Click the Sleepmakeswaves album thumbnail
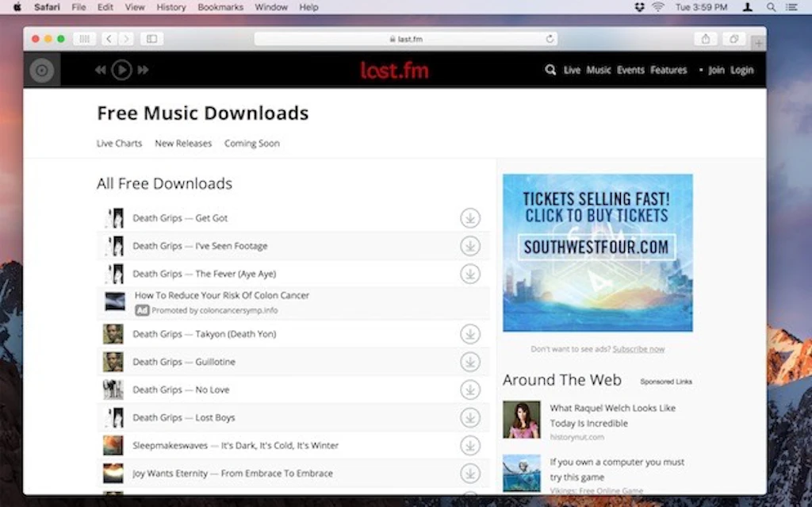 (113, 445)
